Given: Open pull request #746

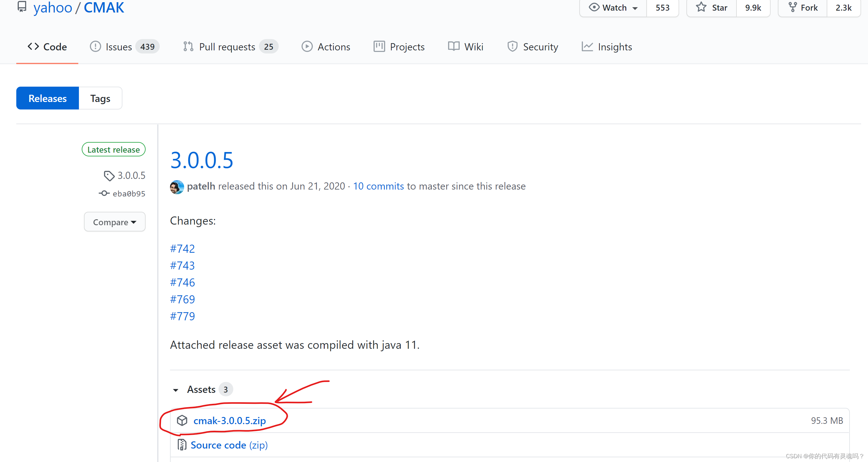Looking at the screenshot, I should tap(182, 282).
